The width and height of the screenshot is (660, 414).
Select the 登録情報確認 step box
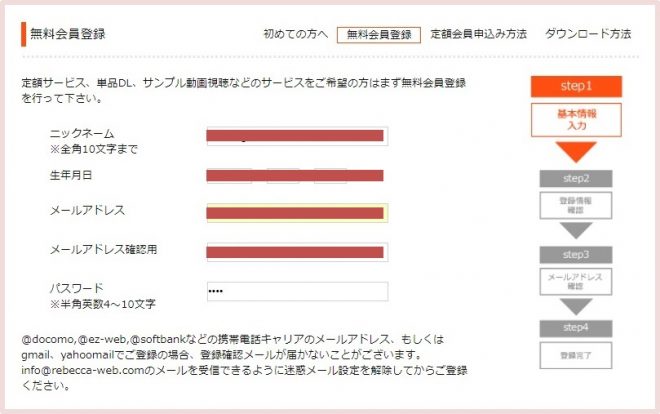pyautogui.click(x=575, y=205)
